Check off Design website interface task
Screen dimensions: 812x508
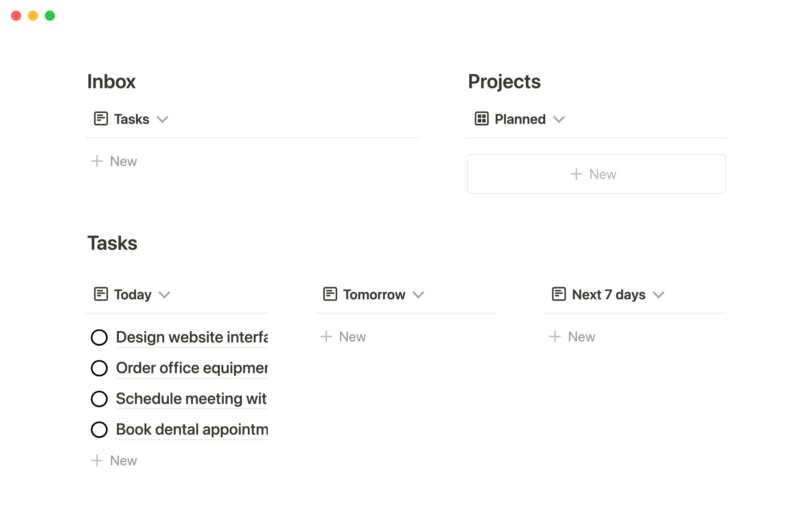click(99, 337)
